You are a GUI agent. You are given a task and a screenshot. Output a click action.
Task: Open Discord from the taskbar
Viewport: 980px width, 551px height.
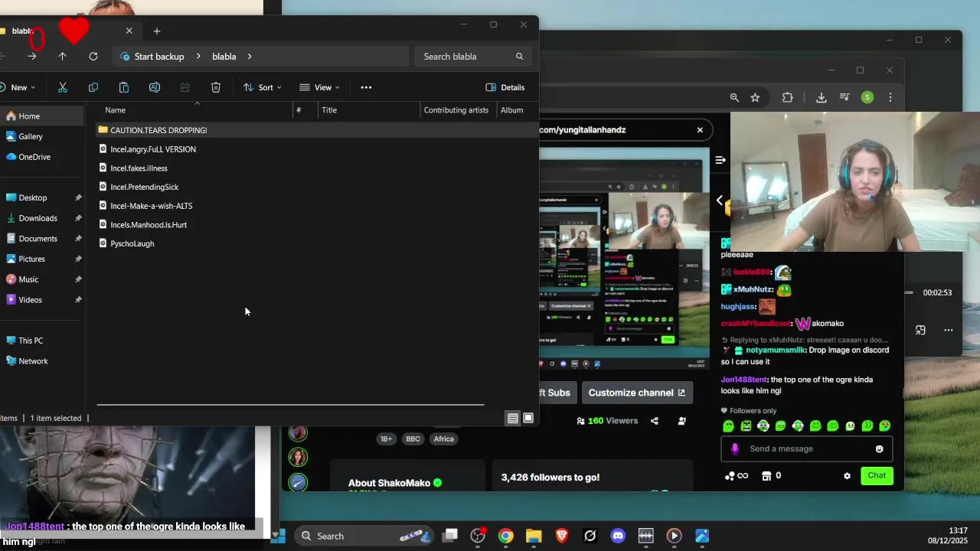point(618,536)
